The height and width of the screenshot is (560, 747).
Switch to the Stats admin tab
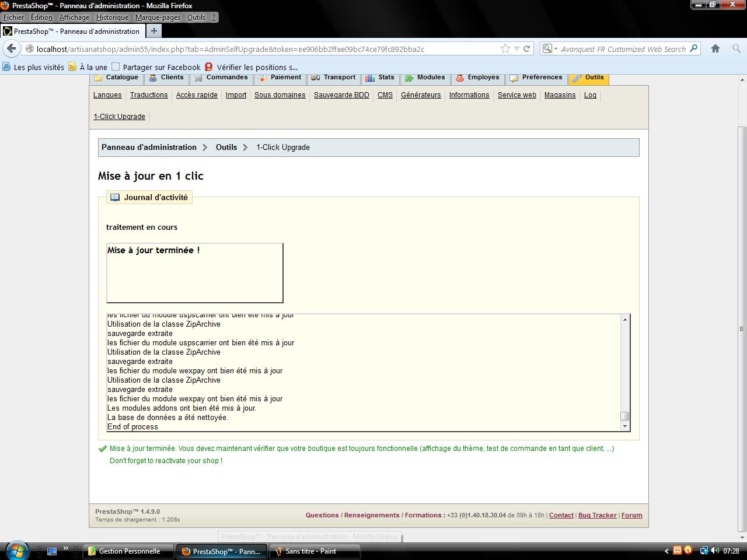point(380,78)
